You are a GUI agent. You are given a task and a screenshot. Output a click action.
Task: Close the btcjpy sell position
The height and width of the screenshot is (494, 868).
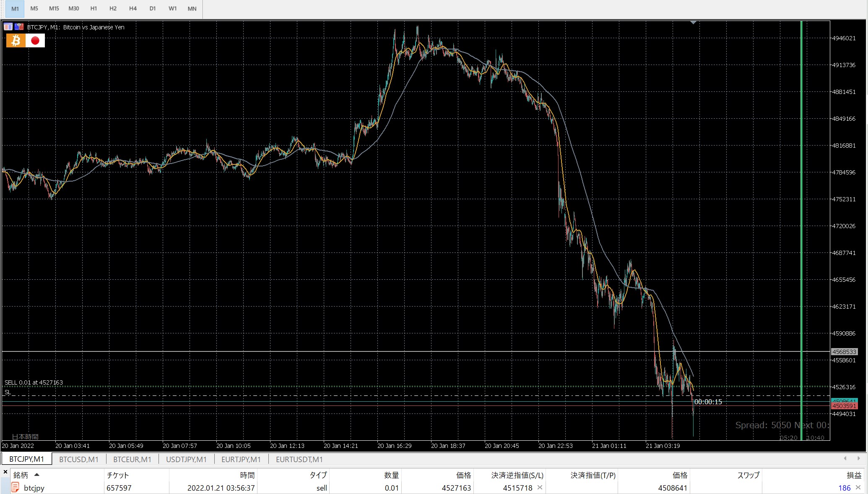[x=858, y=487]
